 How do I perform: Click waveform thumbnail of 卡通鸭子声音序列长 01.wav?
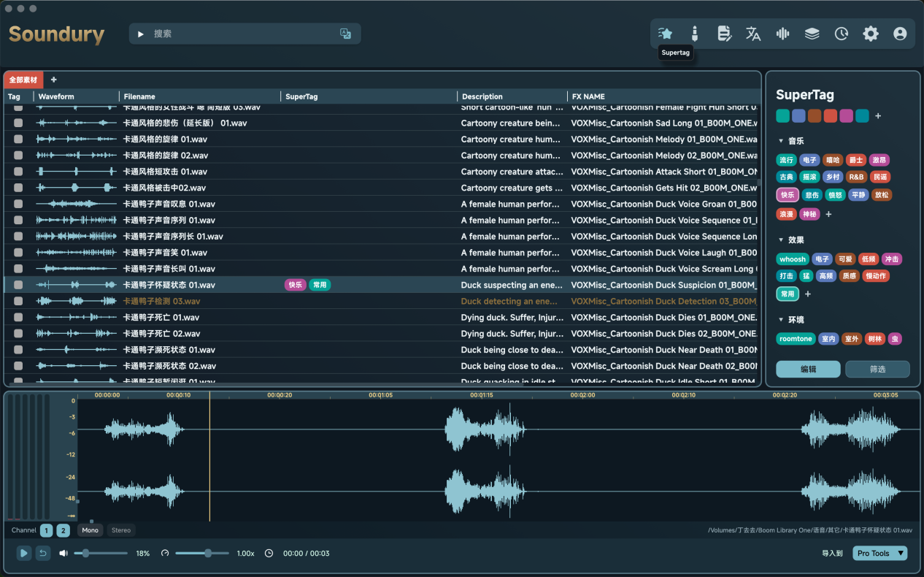(x=76, y=237)
